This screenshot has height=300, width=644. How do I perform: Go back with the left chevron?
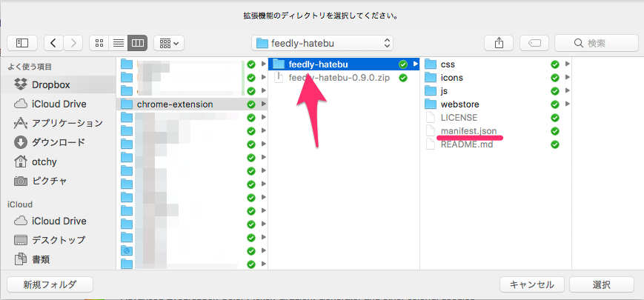[54, 43]
